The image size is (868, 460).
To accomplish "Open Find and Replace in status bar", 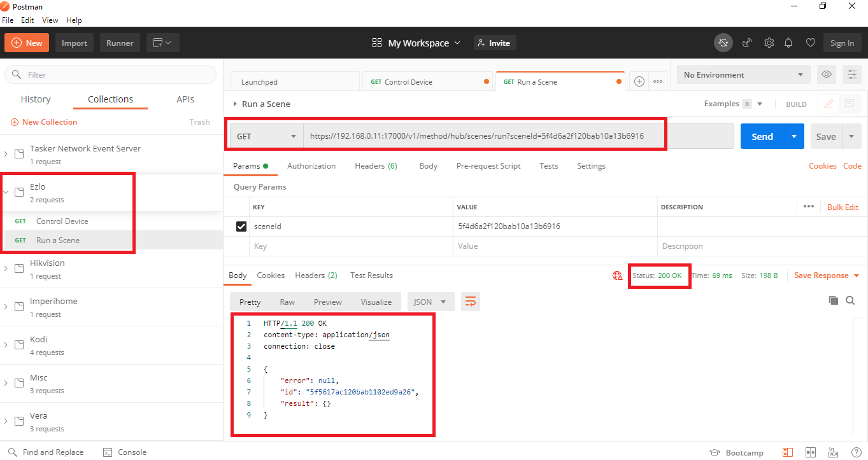I will (46, 452).
